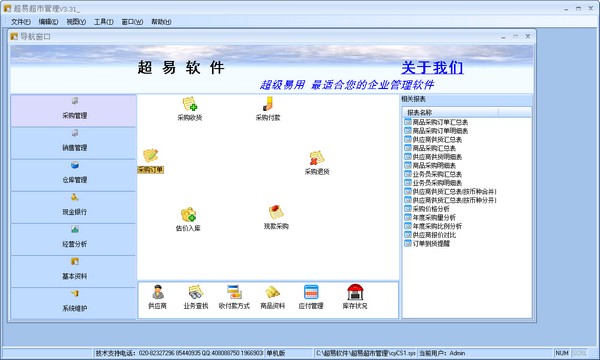Open the 库存状况 inventory status icon
This screenshot has width=600, height=360.
355,297
